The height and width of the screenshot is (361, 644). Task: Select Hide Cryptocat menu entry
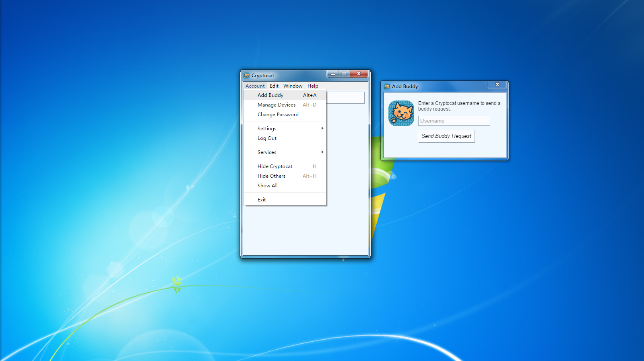click(x=285, y=166)
